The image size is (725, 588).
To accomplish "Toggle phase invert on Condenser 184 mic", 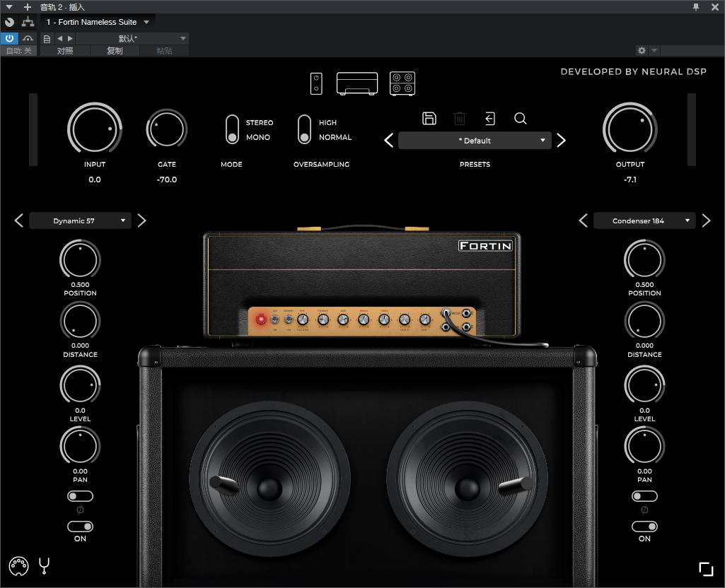I will coord(644,496).
